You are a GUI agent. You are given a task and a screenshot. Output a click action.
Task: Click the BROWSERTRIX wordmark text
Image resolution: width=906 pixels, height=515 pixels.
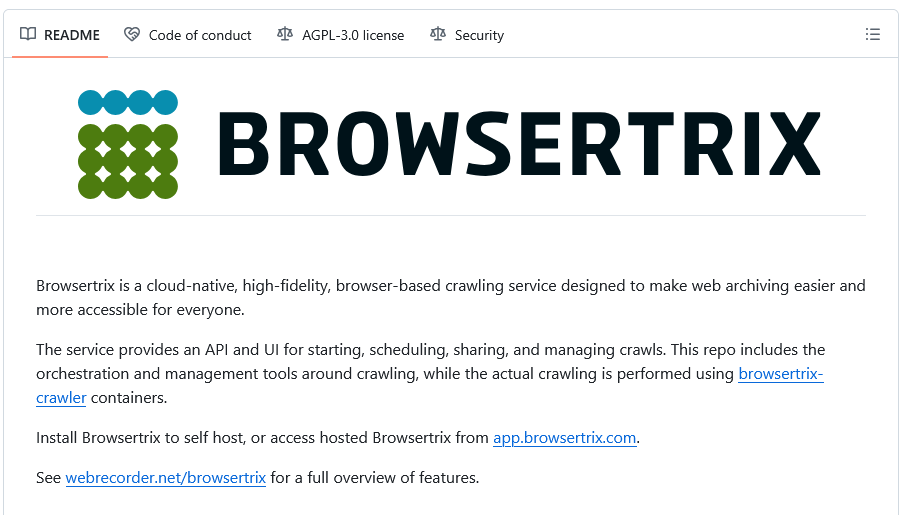click(520, 146)
